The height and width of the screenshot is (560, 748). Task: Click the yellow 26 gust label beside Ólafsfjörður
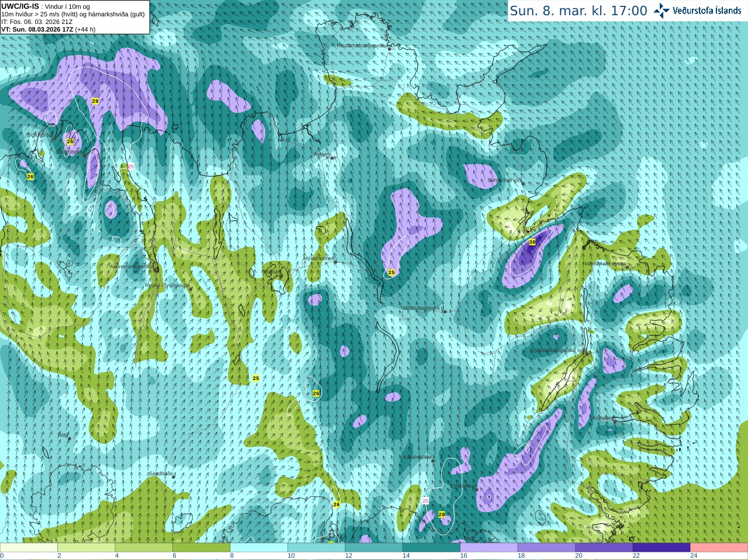pyautogui.click(x=70, y=141)
